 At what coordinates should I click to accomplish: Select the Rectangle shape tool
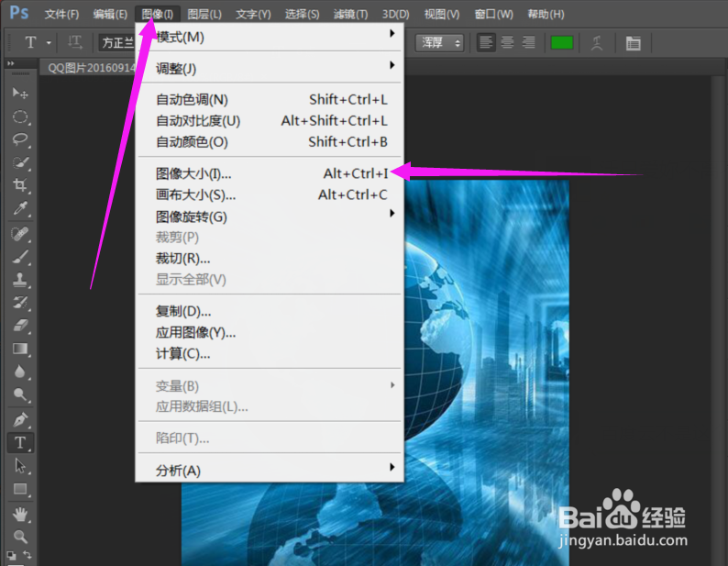click(x=20, y=488)
